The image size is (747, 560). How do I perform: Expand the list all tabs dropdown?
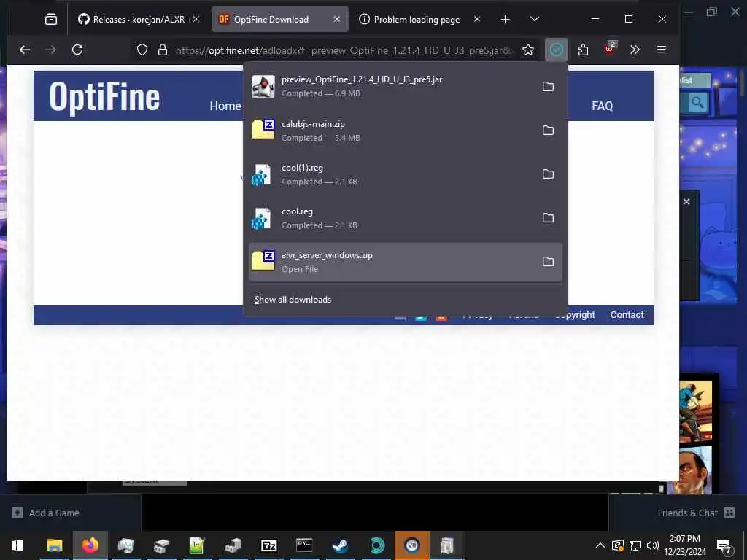click(535, 19)
